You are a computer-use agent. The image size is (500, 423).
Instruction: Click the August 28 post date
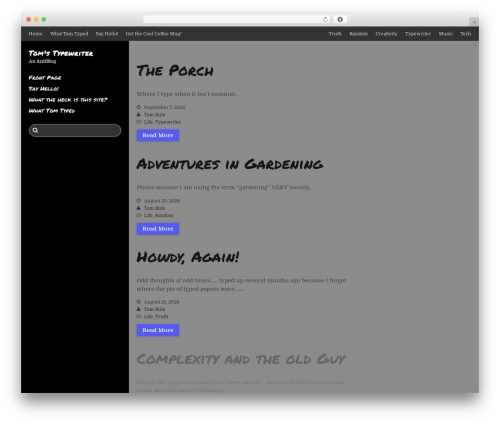point(162,201)
